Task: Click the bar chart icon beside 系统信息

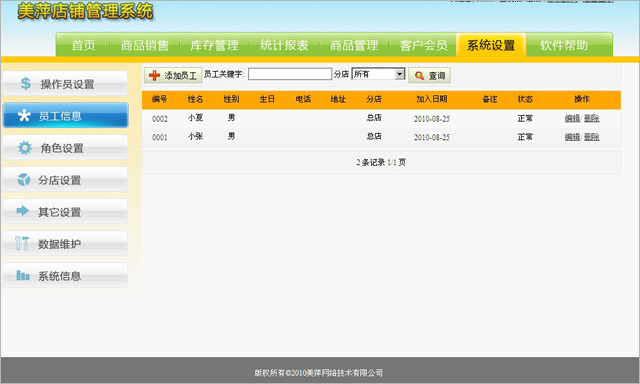Action: [x=23, y=275]
